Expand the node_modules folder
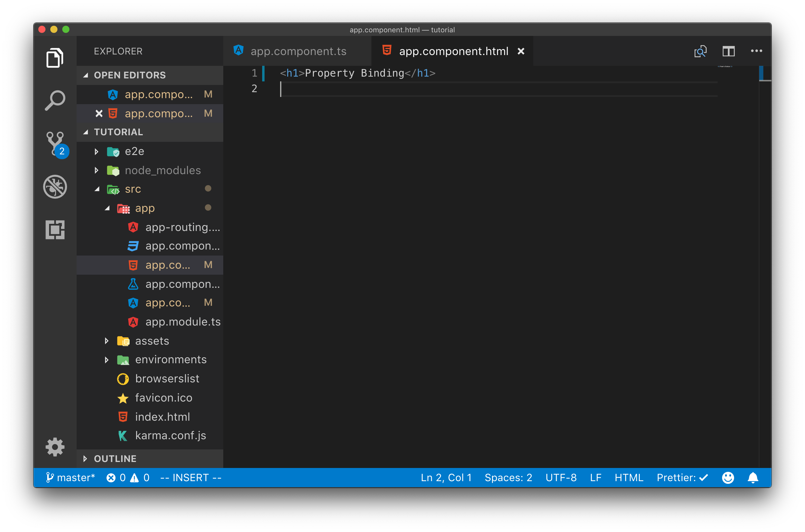 coord(150,170)
